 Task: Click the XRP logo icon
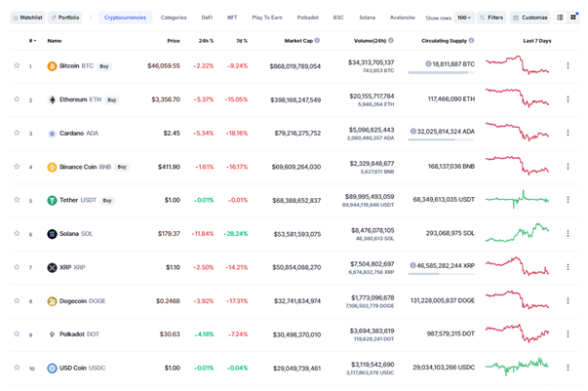(52, 268)
